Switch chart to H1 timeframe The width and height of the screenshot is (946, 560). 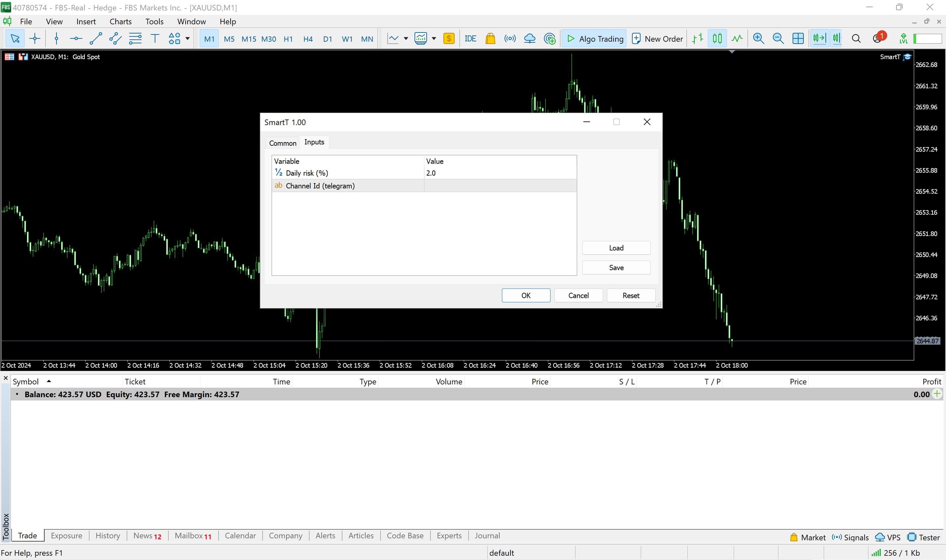pos(288,39)
